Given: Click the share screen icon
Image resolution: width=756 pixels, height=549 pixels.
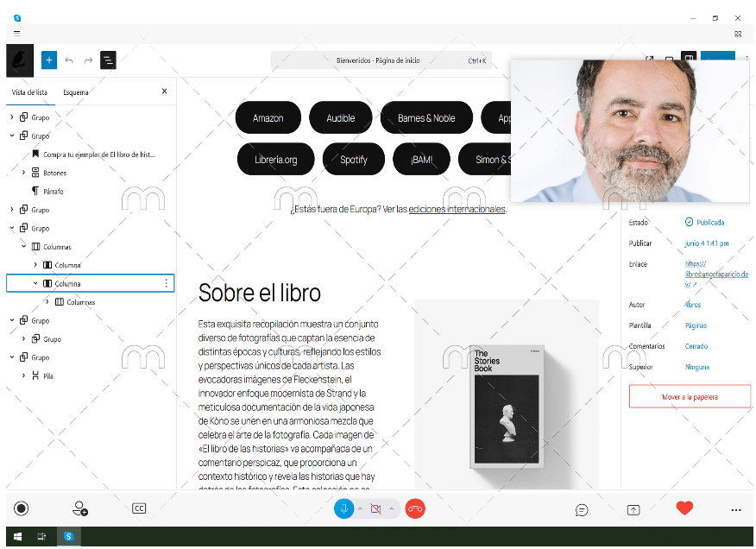Looking at the screenshot, I should point(633,510).
